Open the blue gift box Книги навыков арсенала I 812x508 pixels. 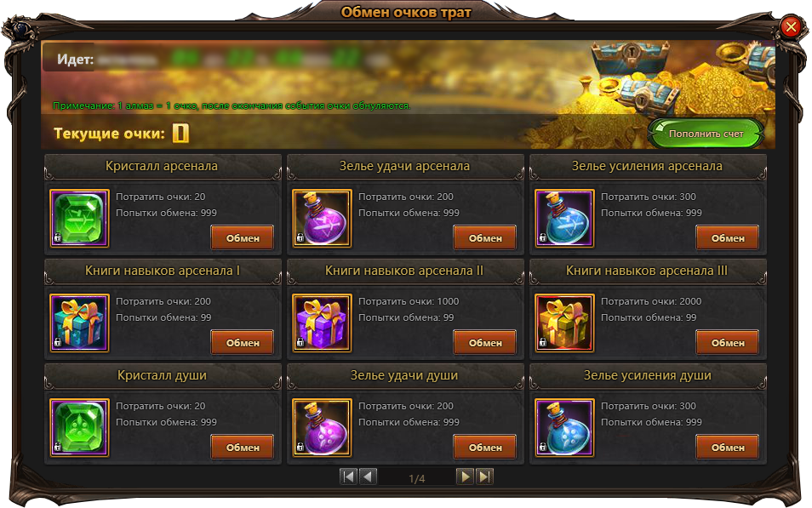click(x=79, y=323)
